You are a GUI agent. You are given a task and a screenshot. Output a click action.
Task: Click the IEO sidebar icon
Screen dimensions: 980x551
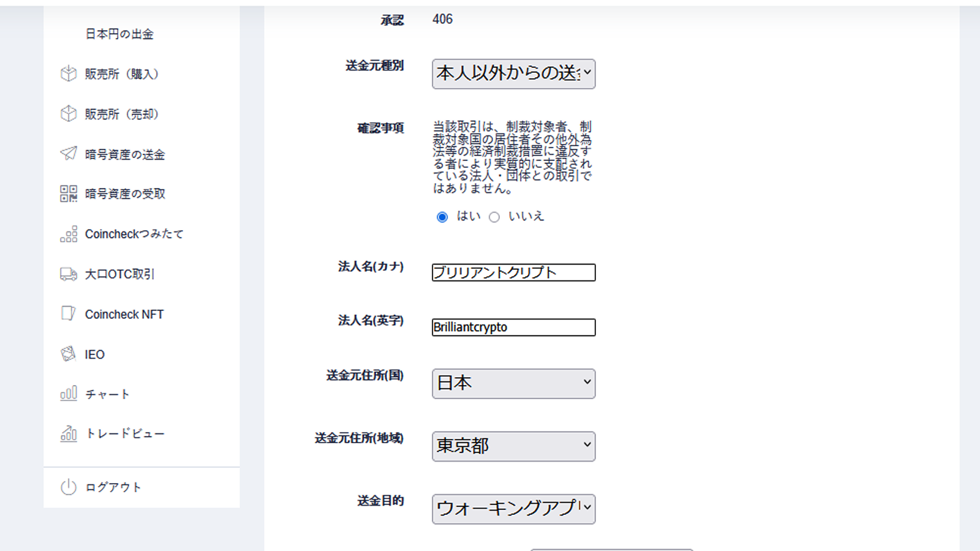coord(69,354)
